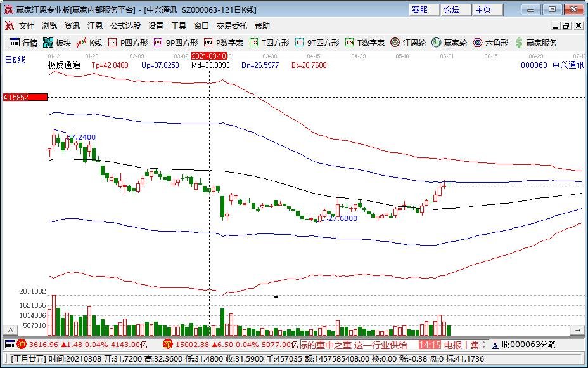This screenshot has height=368, width=588.
Task: Open the 行情 market quotes view
Action: 23,43
